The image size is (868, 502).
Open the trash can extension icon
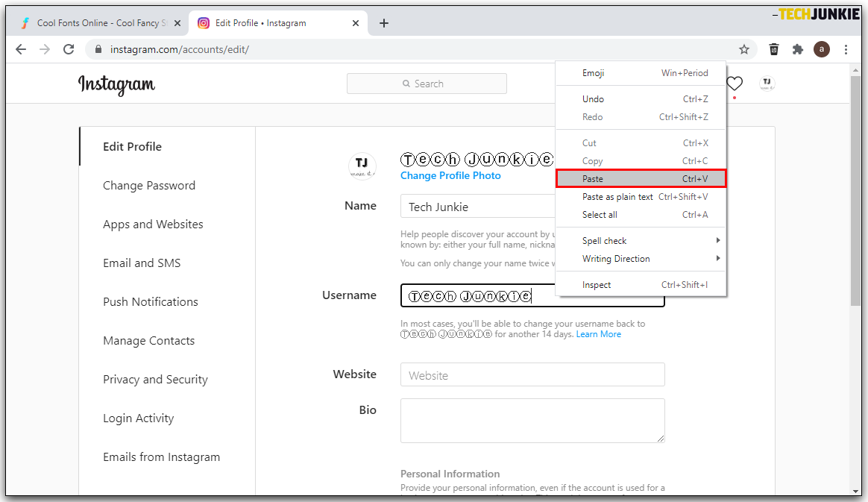point(774,49)
